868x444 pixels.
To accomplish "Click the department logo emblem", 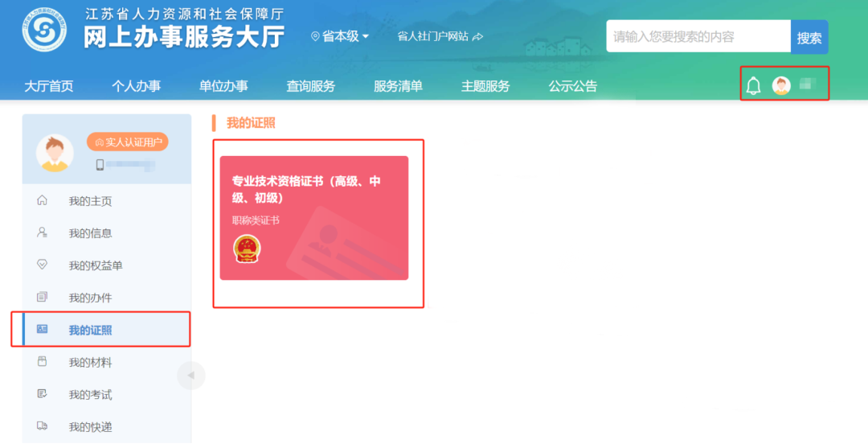I will click(x=44, y=30).
